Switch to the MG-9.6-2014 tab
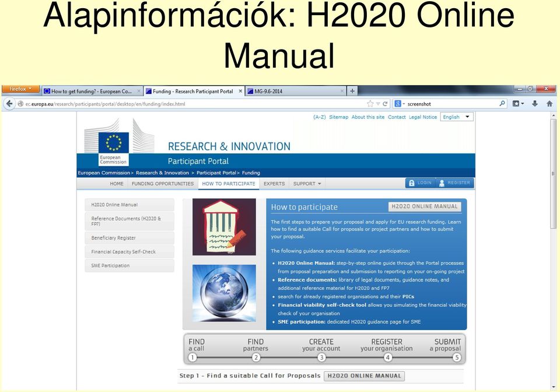 [296, 91]
